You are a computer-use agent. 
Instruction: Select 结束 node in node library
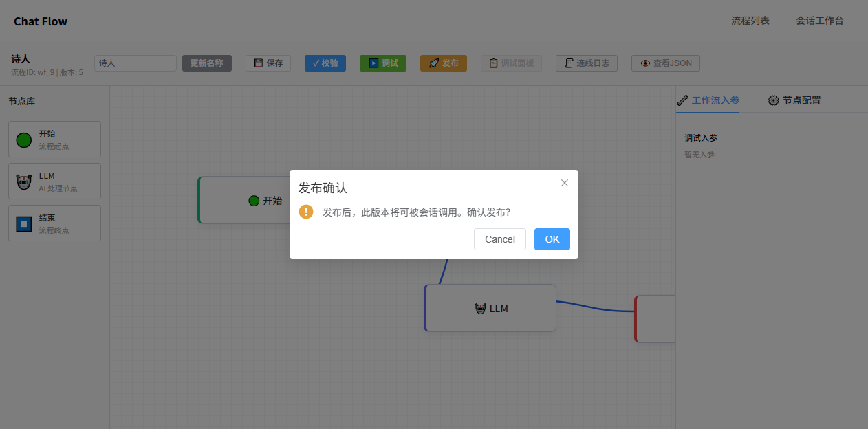(x=54, y=223)
